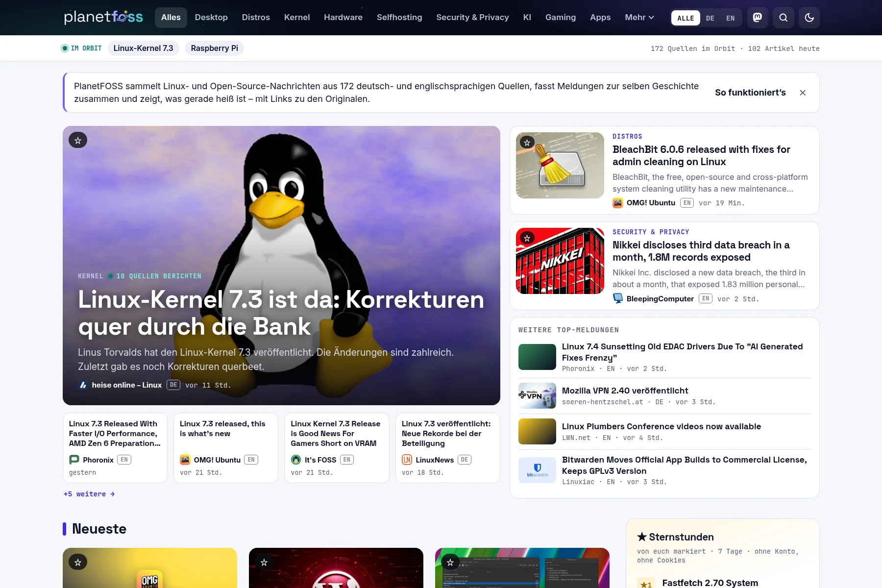The width and height of the screenshot is (882, 588).
Task: Expand the Mehr dropdown menu
Action: [x=639, y=18]
